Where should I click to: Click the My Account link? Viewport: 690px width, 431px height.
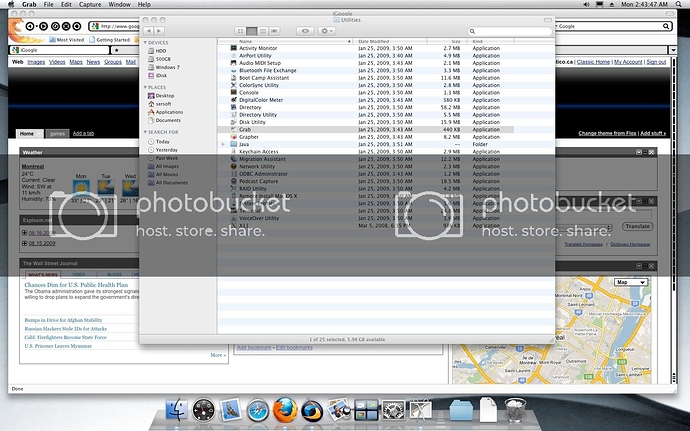coord(628,62)
